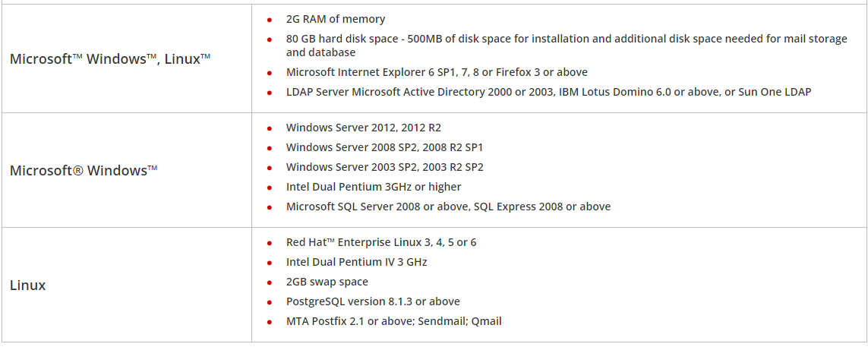This screenshot has width=868, height=347.
Task: Click the "Microsoft® Windows™" row heading
Action: [x=84, y=170]
